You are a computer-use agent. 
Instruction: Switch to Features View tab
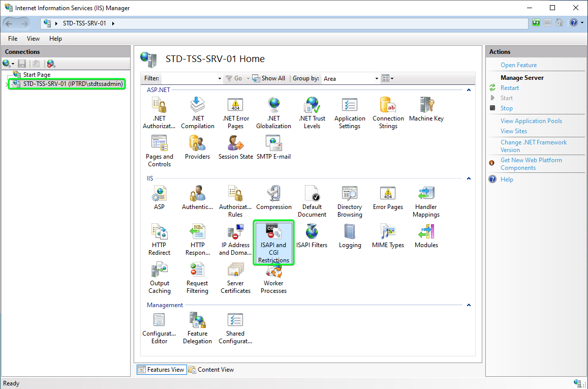(x=162, y=370)
